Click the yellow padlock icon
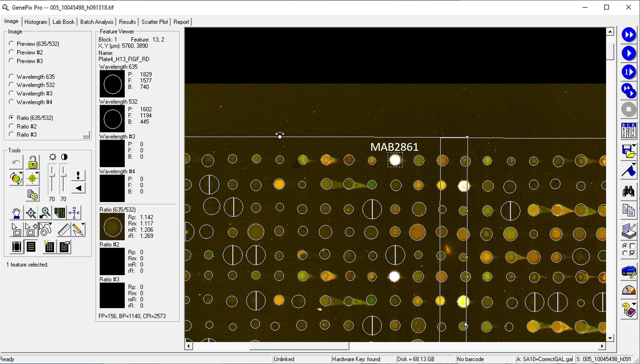 coord(32,162)
